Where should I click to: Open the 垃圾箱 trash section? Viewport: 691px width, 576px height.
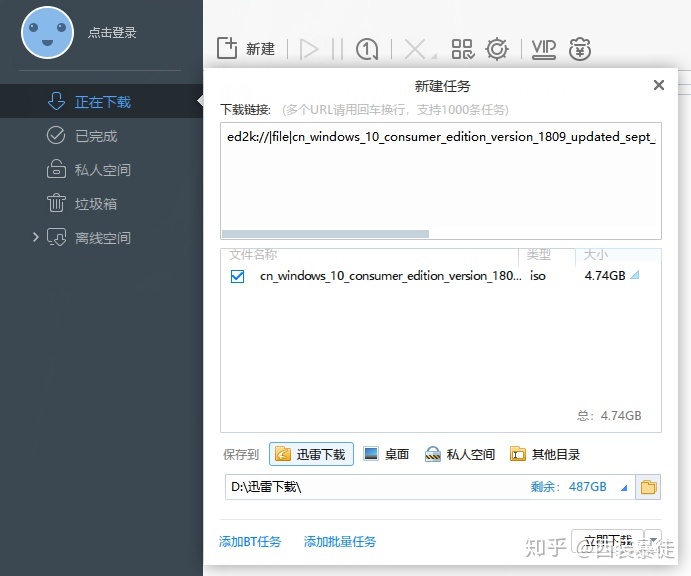(x=82, y=204)
